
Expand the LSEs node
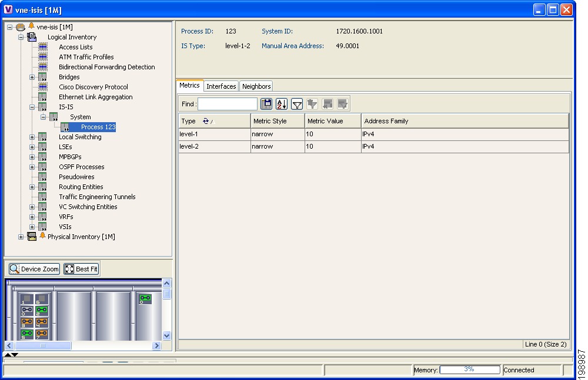[32, 147]
